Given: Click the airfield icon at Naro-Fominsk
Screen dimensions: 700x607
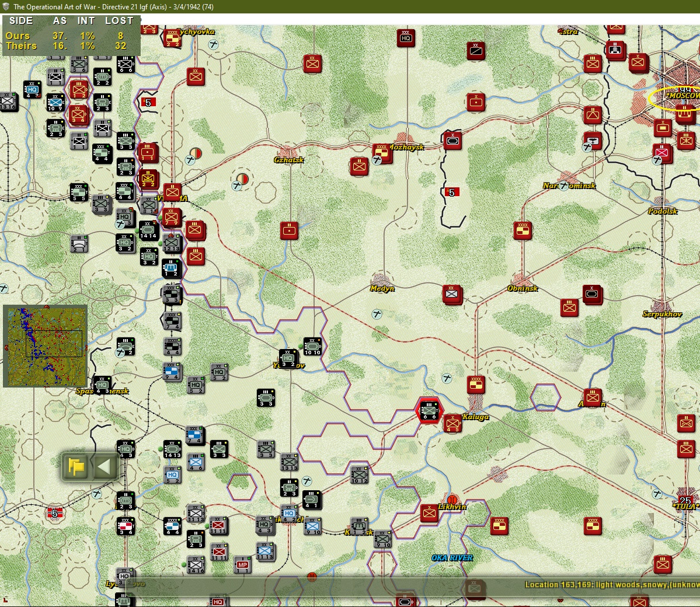Looking at the screenshot, I should (564, 186).
